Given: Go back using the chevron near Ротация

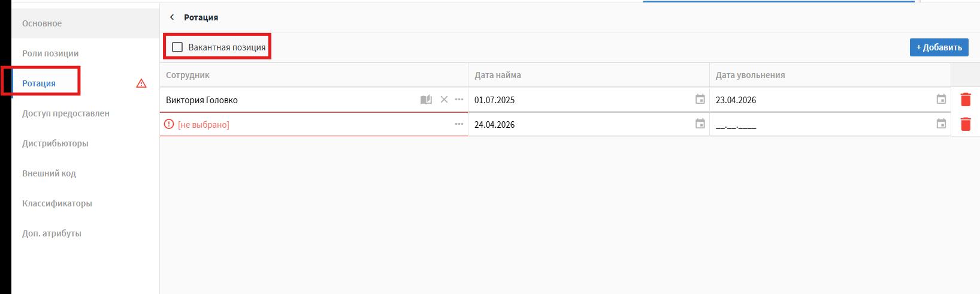Looking at the screenshot, I should (173, 17).
